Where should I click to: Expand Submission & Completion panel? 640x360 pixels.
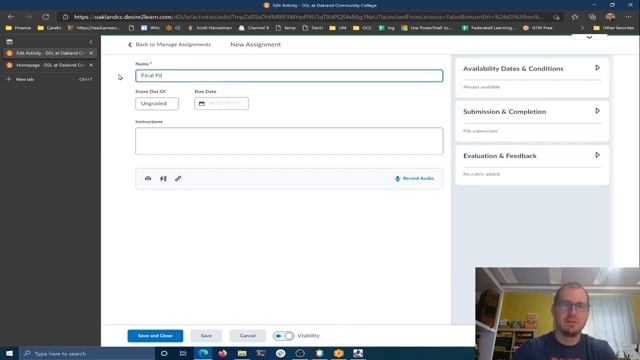tap(597, 111)
